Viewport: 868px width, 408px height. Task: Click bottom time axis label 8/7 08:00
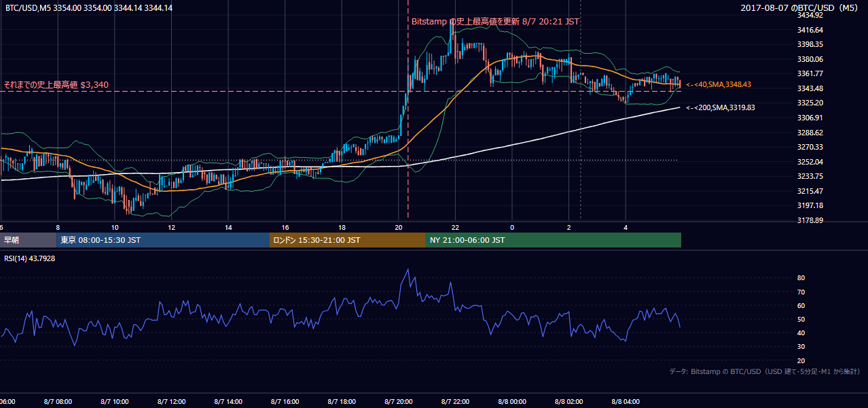coord(58,402)
